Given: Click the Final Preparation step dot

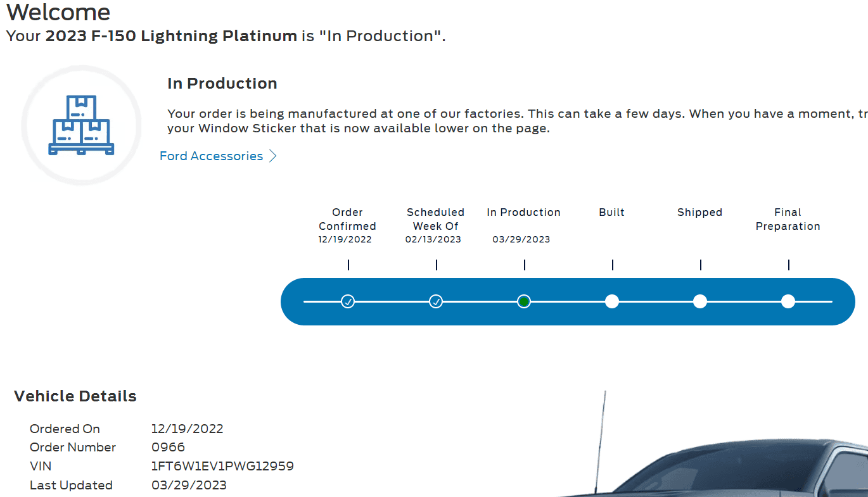Looking at the screenshot, I should click(788, 301).
